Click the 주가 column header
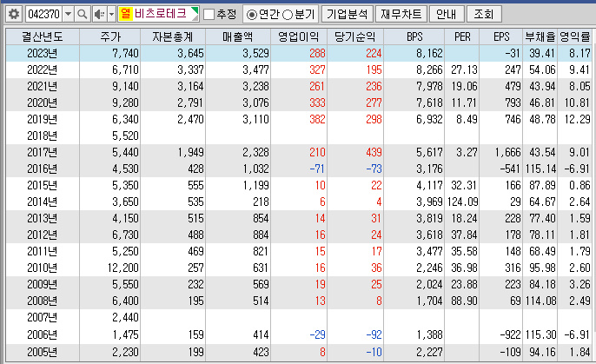596x364 pixels. [x=109, y=36]
